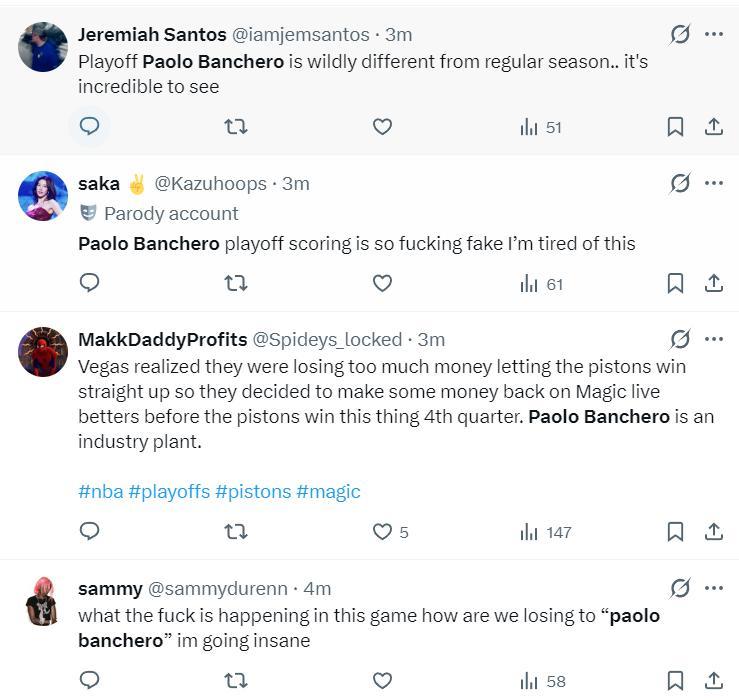This screenshot has height=700, width=739.
Task: Open Jeremiah Santos's profile name
Action: 152,35
